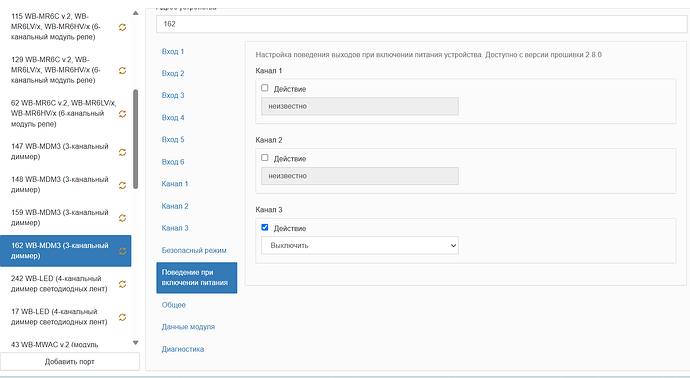
Task: Enable Действие checkbox for Канал 2
Action: click(264, 158)
